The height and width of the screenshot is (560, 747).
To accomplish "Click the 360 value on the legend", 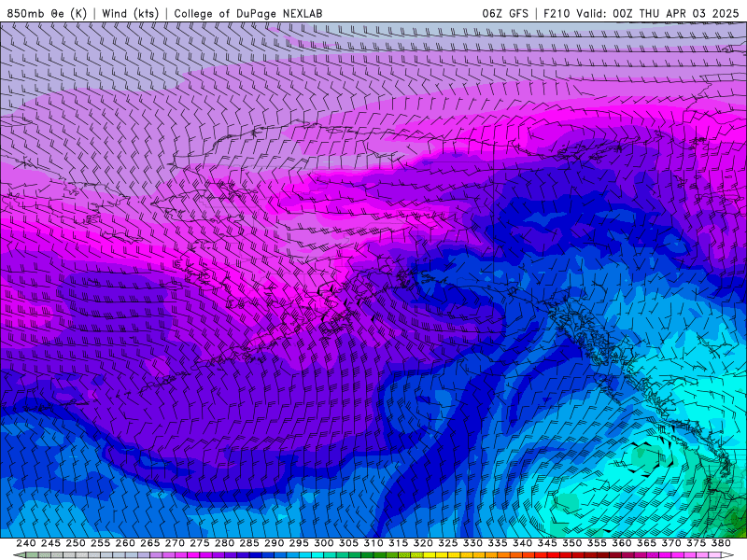I will point(622,543).
